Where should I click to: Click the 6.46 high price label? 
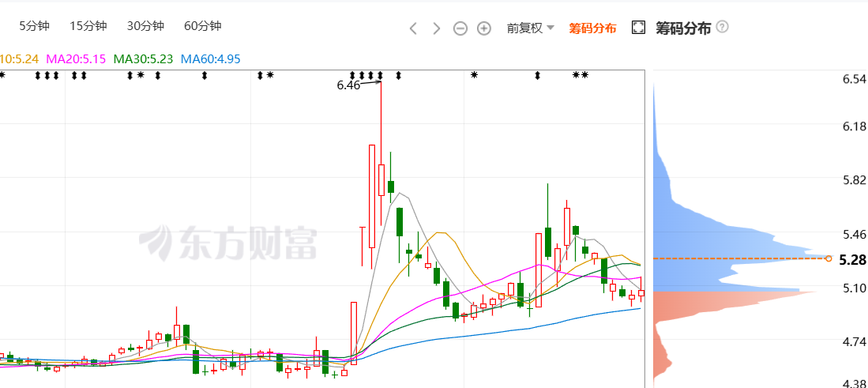348,85
